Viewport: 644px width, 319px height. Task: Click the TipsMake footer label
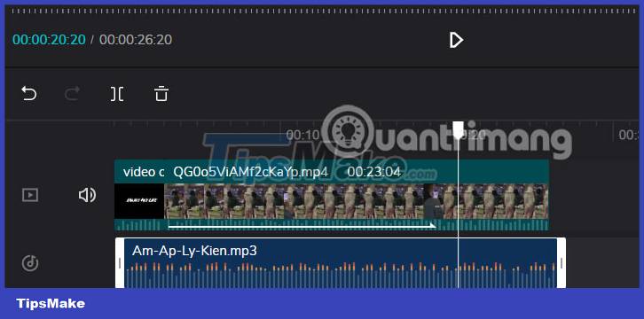click(51, 304)
